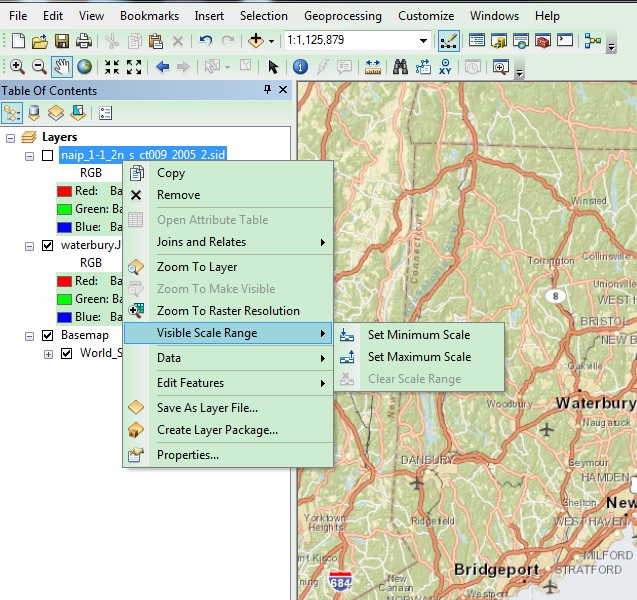The height and width of the screenshot is (600, 637).
Task: Toggle the Editor toolbar icon
Action: [x=449, y=41]
